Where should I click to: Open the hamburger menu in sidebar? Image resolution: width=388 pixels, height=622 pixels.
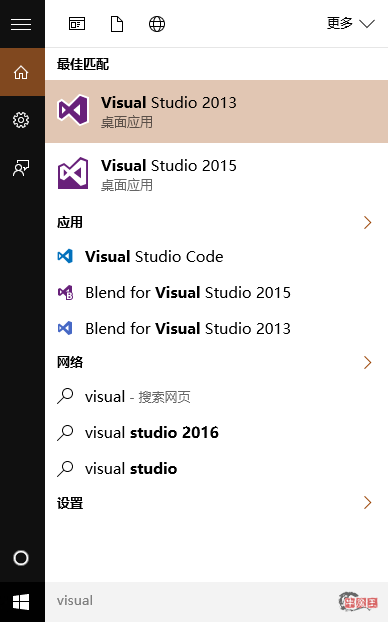click(21, 24)
